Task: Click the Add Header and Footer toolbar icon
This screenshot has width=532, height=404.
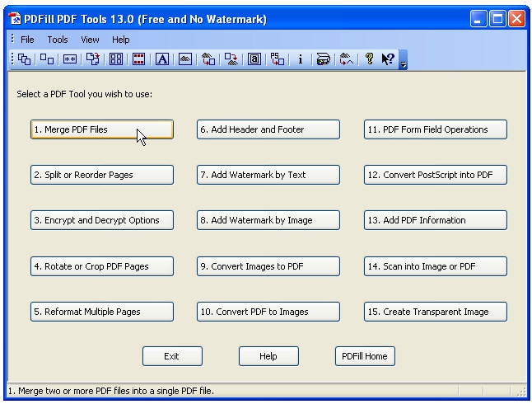Action: pyautogui.click(x=139, y=59)
